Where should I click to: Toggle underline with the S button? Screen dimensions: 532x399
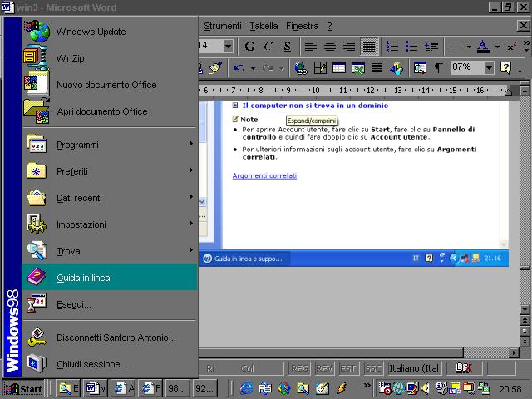pos(288,47)
